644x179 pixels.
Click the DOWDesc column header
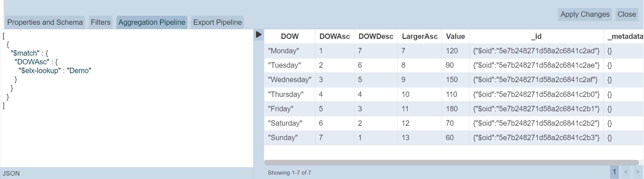376,37
